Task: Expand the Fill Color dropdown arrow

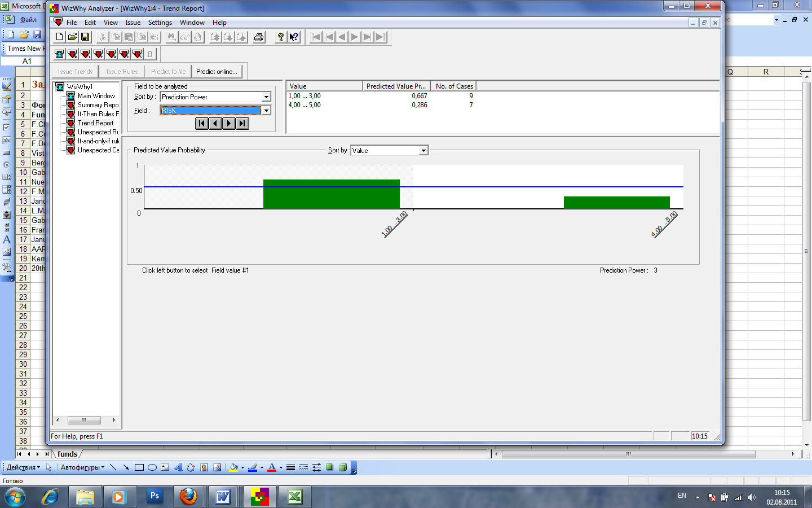Action: pyautogui.click(x=242, y=467)
